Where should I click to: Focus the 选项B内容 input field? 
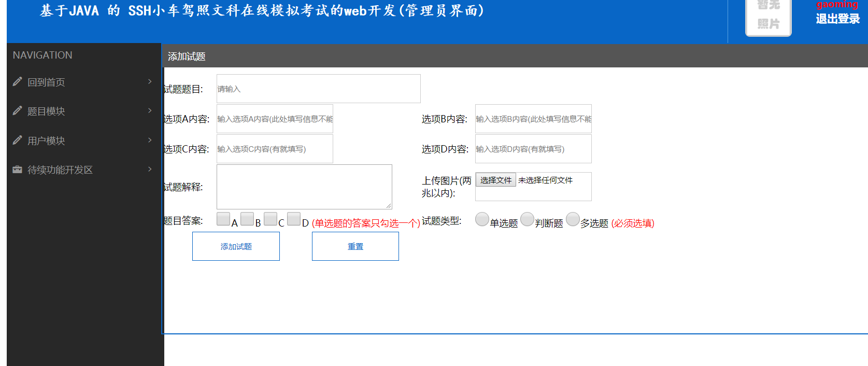[x=533, y=119]
